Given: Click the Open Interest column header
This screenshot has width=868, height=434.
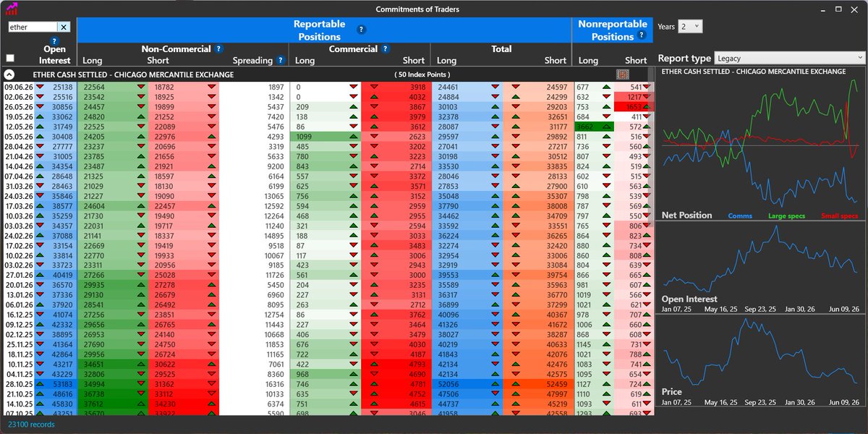Looking at the screenshot, I should tap(54, 55).
